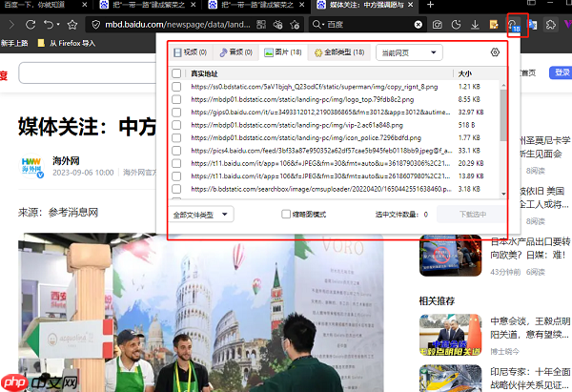Viewport: 572px width, 392px height.
Task: Toggle night mode moon icon
Action: coord(456,25)
